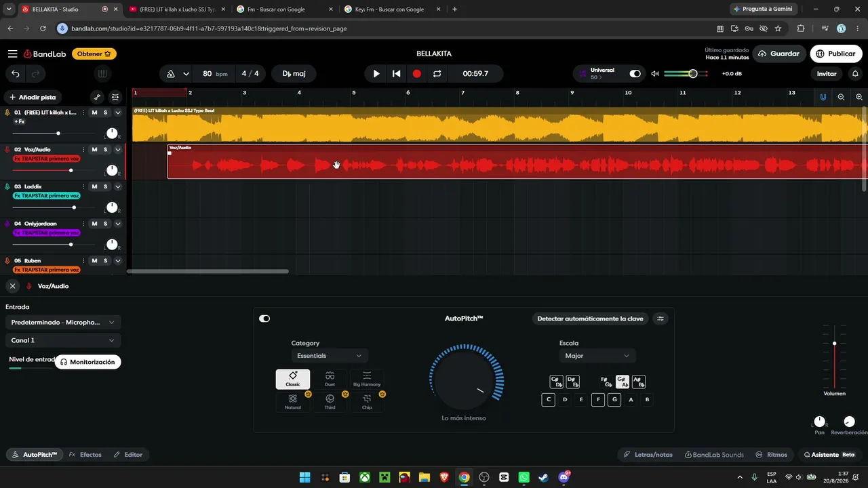Select the Classic AutoPitch preset
Image resolution: width=868 pixels, height=488 pixels.
pos(293,380)
